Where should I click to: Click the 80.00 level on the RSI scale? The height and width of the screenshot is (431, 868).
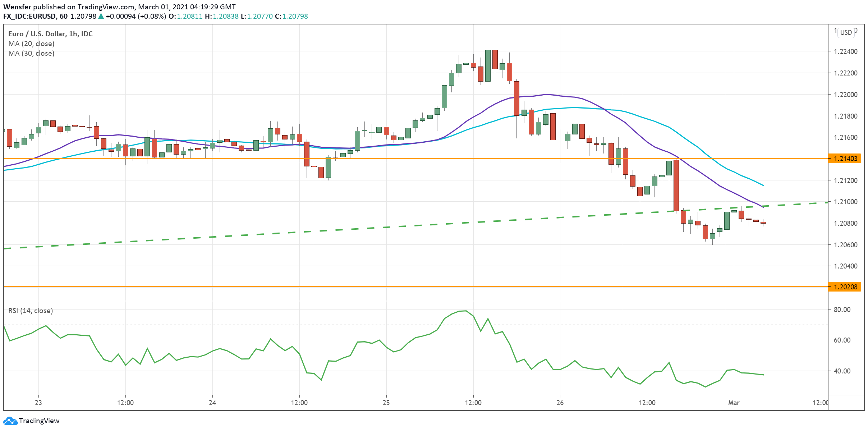(x=842, y=310)
